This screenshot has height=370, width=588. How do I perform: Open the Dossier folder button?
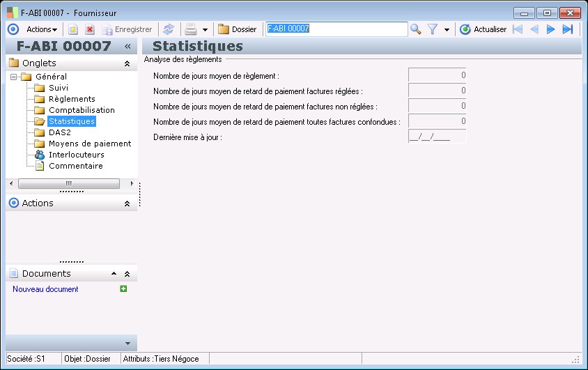pos(237,29)
